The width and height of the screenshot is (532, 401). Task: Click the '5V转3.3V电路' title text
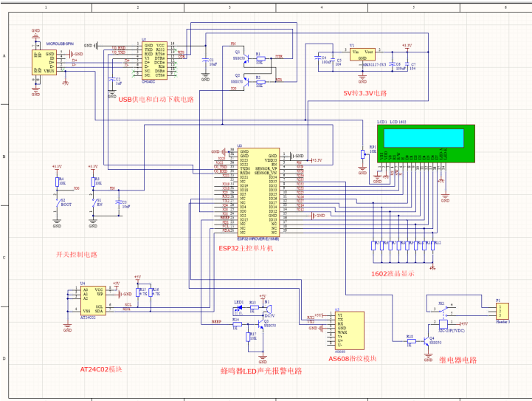(x=365, y=93)
